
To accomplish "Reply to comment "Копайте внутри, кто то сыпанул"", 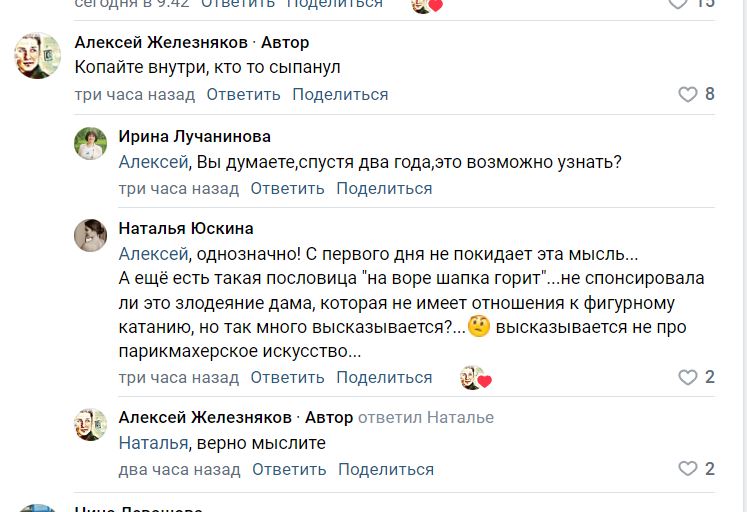I will tap(244, 94).
